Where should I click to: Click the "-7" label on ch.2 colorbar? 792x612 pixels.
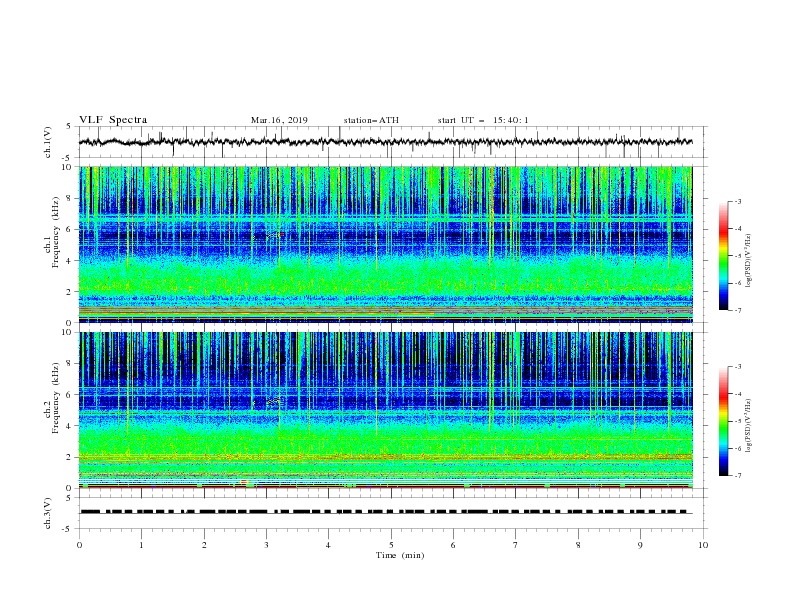(x=737, y=475)
